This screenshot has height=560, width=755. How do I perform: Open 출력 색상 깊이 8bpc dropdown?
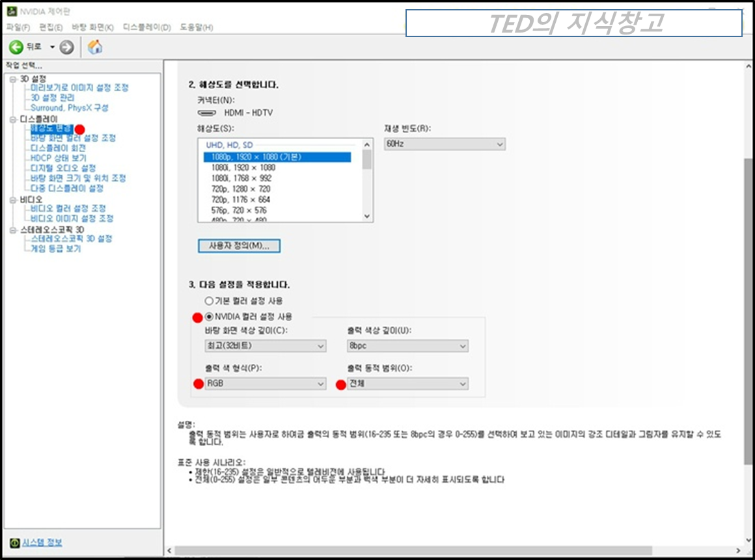[408, 346]
